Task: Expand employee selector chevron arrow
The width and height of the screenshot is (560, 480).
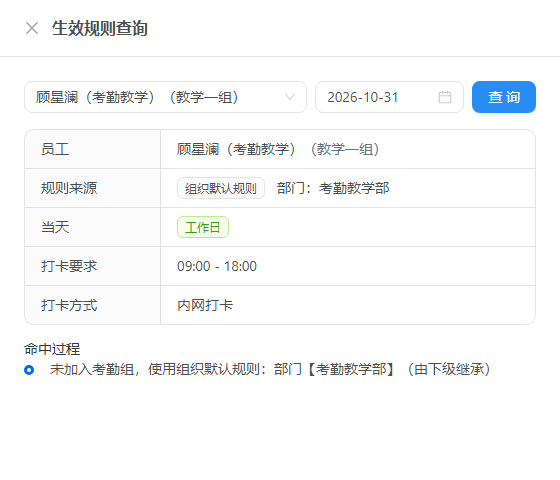Action: coord(290,97)
